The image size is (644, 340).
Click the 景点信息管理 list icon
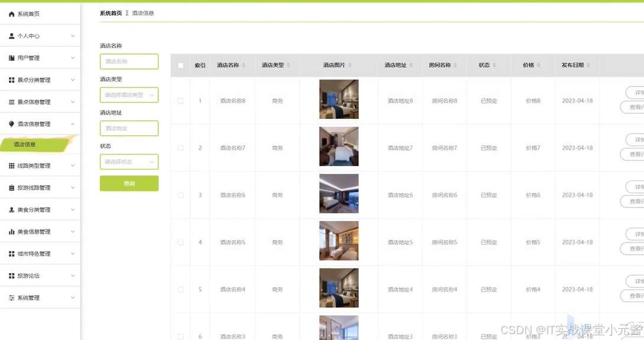(x=11, y=102)
